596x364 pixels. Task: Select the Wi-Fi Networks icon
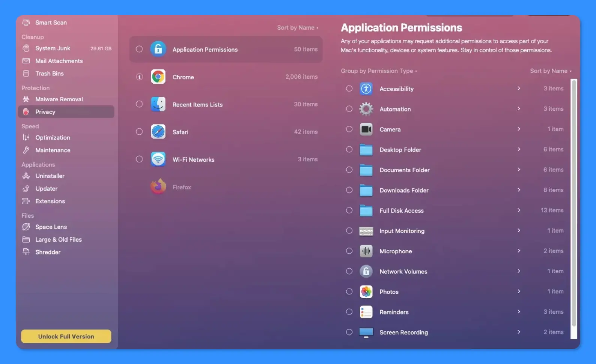(158, 159)
